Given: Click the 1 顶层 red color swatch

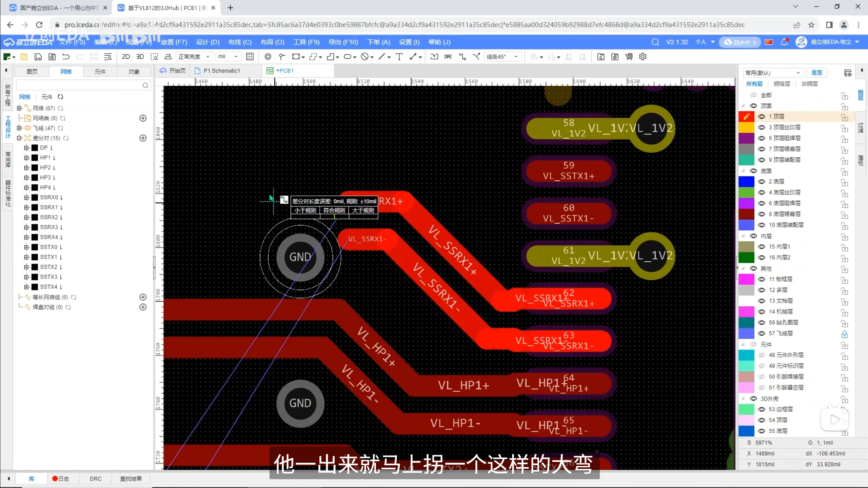Looking at the screenshot, I should 746,117.
